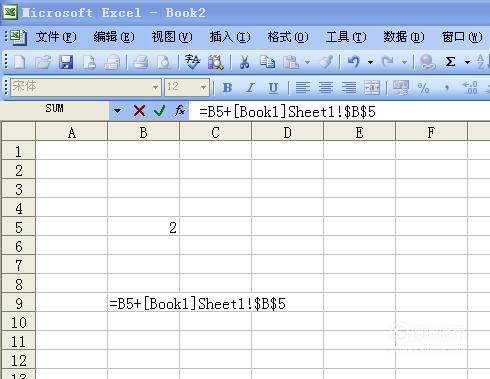Toggle align left in the formatting toolbar
The width and height of the screenshot is (490, 379).
click(x=303, y=88)
